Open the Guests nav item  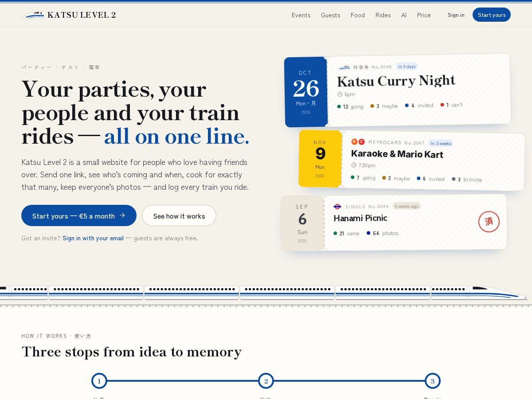[x=331, y=15]
